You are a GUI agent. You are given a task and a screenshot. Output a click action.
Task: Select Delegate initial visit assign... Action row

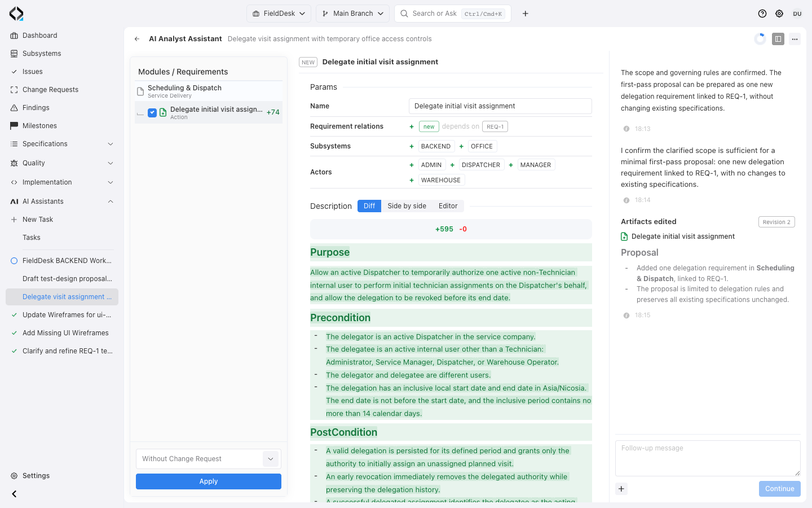[209, 113]
